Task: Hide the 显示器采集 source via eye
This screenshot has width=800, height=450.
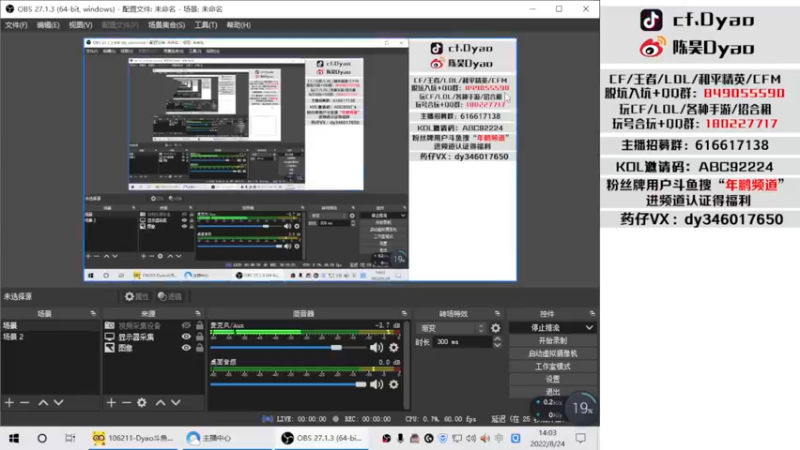Action: (x=186, y=337)
